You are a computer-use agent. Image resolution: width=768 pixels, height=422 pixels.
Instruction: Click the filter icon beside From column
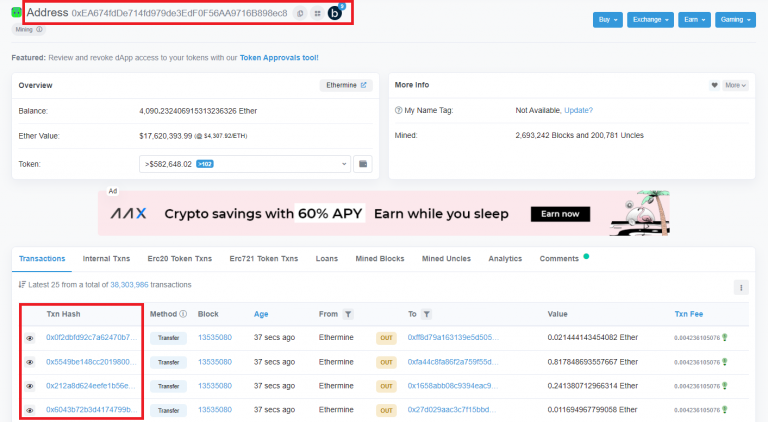click(x=348, y=314)
